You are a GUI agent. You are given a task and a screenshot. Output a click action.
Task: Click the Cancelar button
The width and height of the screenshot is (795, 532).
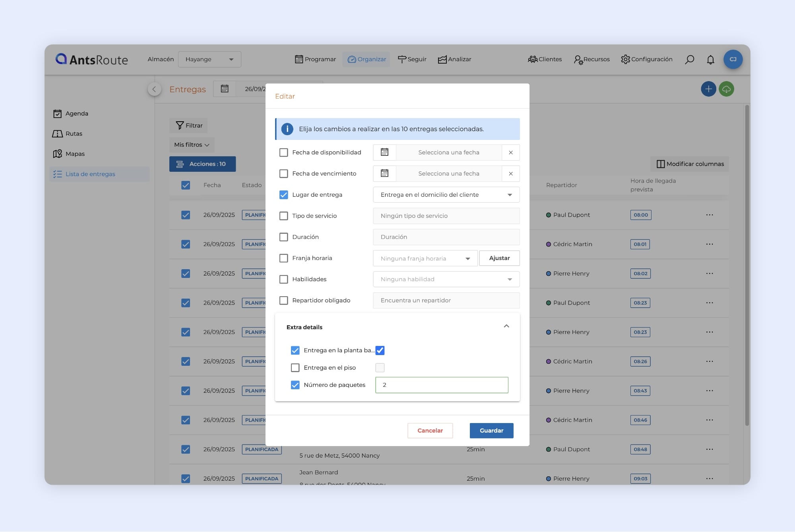point(430,431)
